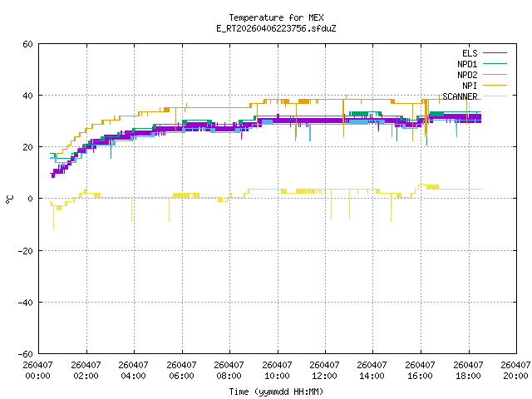Click the Time (yymmdd HH:MM) axis title
The height and width of the screenshot is (399, 532).
(x=276, y=392)
